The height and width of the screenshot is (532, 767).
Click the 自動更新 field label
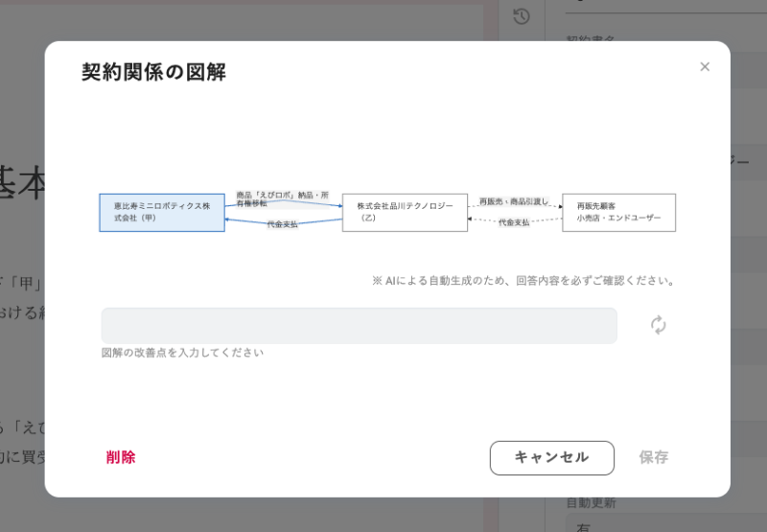tap(591, 503)
